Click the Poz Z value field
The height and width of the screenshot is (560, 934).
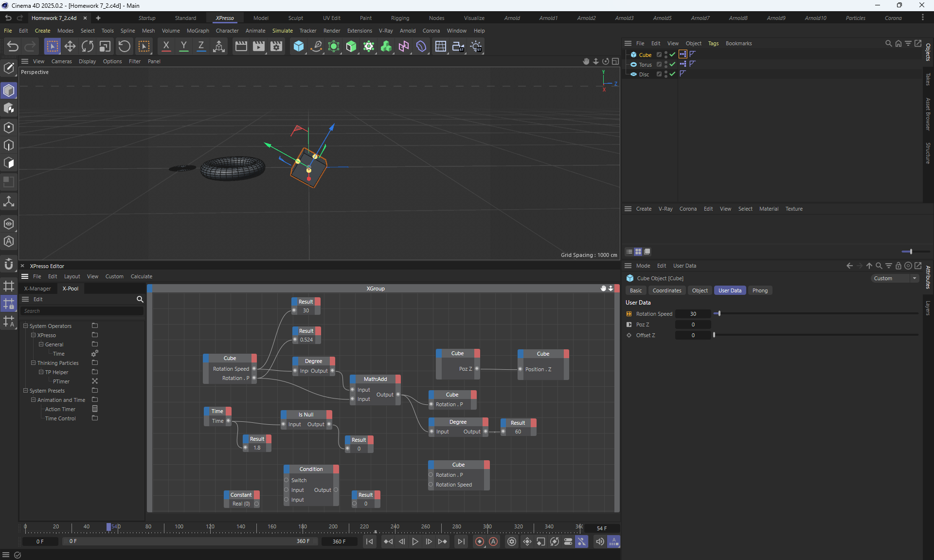[693, 325]
